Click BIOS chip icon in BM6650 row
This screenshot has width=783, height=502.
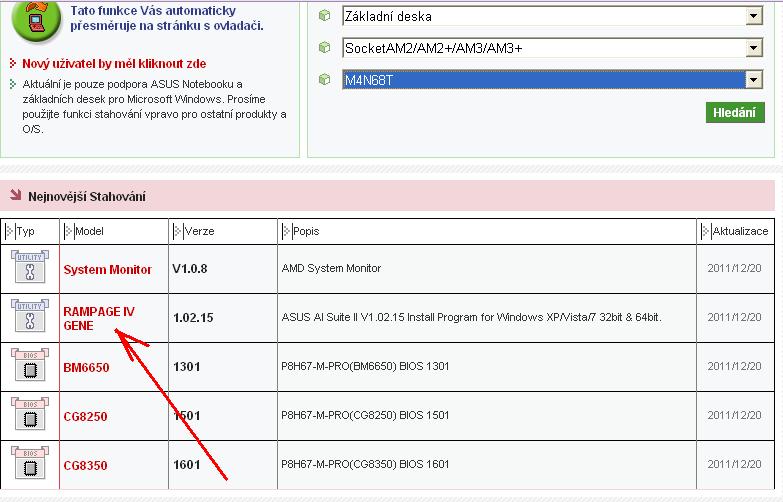pos(30,365)
